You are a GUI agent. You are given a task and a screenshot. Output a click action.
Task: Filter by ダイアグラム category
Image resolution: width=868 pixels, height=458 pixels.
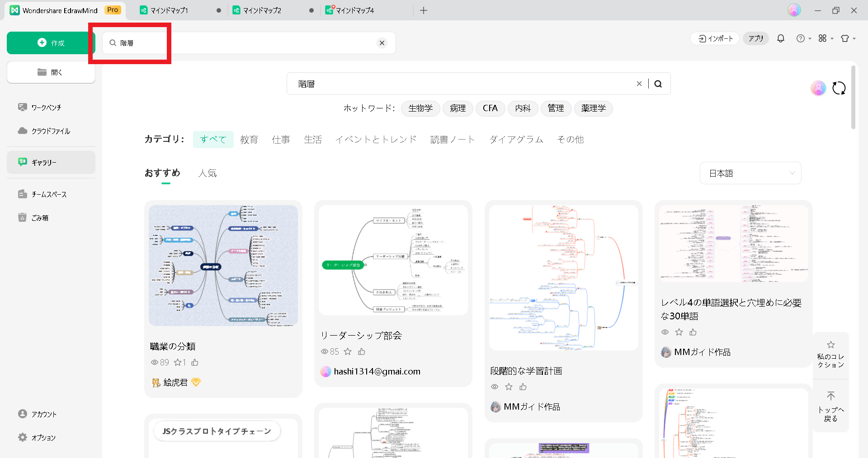click(x=516, y=140)
